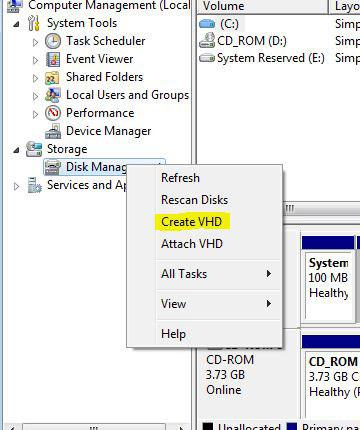The image size is (360, 430).
Task: Click the (C:) volume drive icon
Action: click(x=207, y=24)
